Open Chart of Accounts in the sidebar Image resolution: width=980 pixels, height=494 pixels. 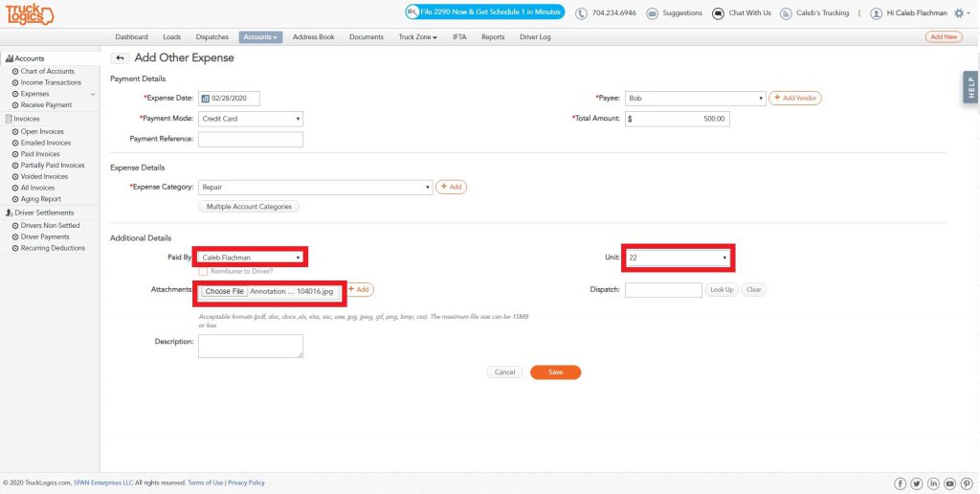48,71
